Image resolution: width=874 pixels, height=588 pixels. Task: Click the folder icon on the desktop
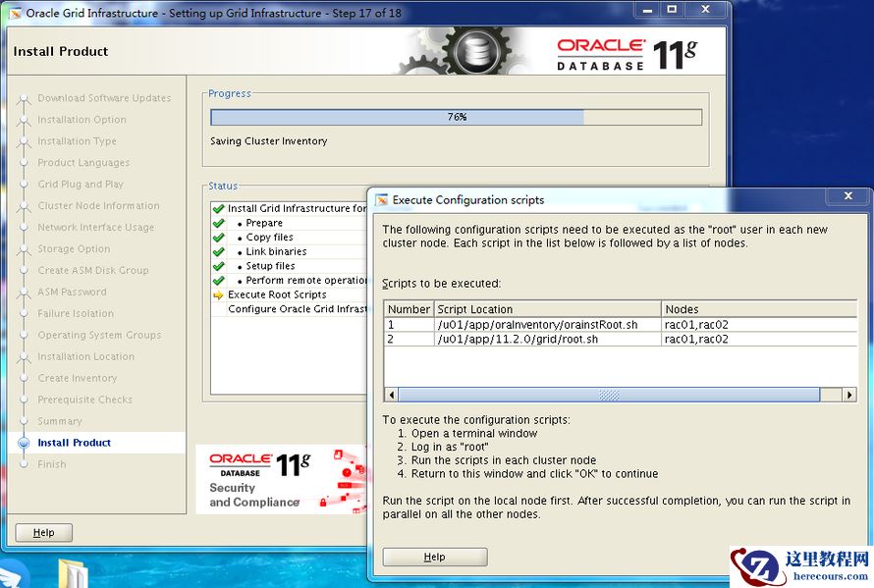[73, 574]
